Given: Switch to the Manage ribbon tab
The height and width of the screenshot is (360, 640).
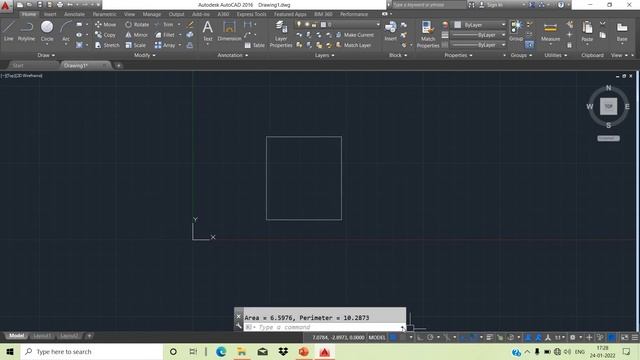Looking at the screenshot, I should [x=151, y=14].
